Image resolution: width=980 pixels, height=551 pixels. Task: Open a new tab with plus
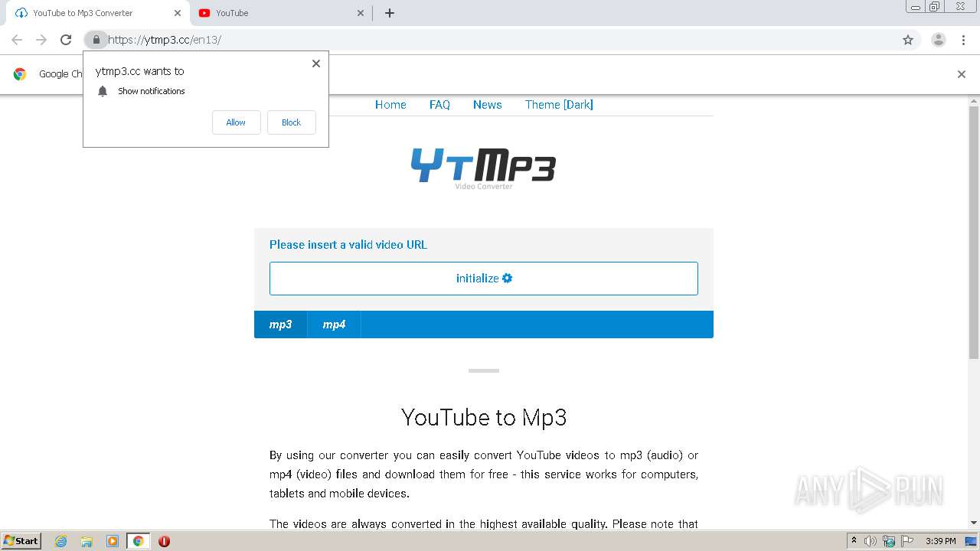(x=390, y=13)
